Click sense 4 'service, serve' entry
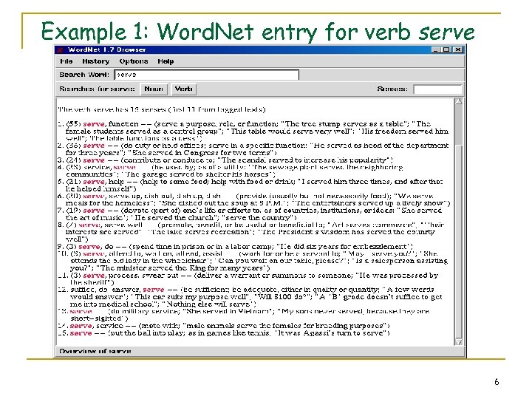Image resolution: width=532 pixels, height=399 pixels. point(231,171)
